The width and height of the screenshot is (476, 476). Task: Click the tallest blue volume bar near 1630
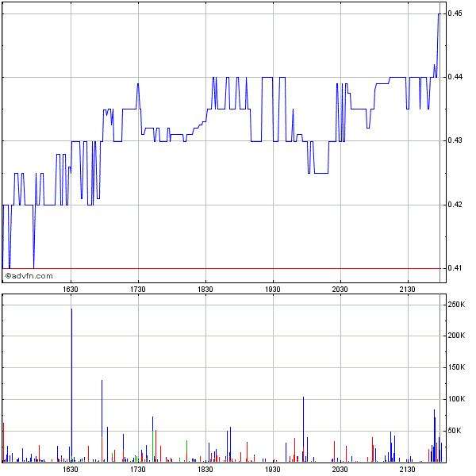tap(71, 385)
